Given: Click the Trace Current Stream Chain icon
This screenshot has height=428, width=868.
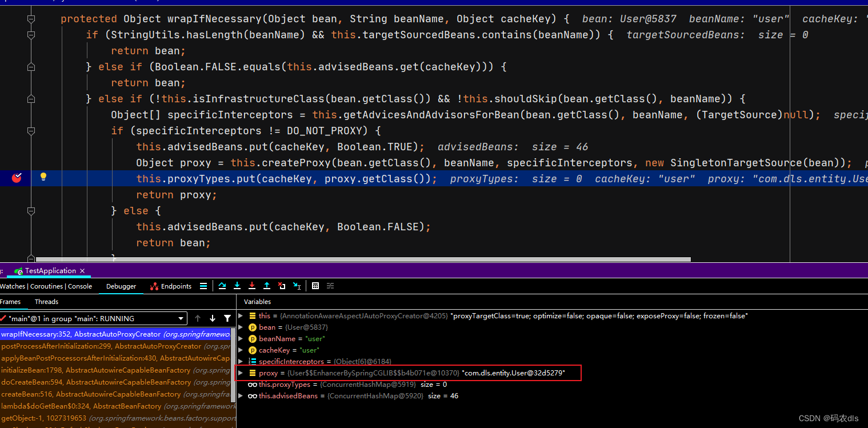Looking at the screenshot, I should pos(330,286).
